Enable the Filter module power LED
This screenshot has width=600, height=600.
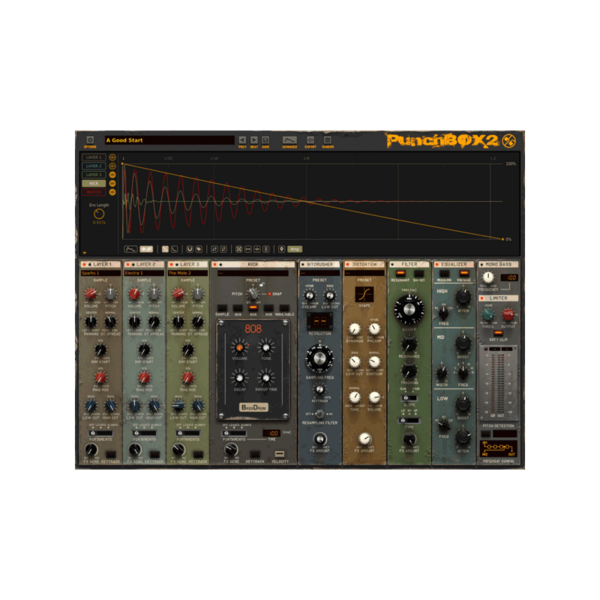pyautogui.click(x=392, y=264)
